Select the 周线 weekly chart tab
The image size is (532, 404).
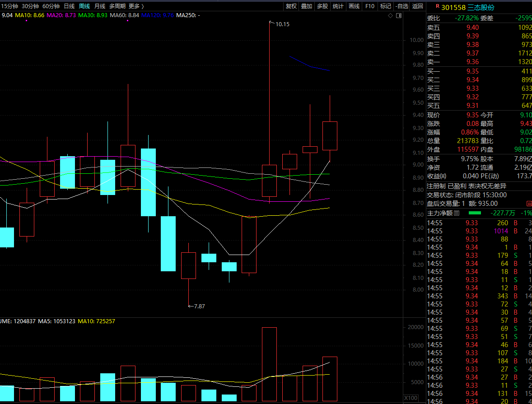[84, 6]
